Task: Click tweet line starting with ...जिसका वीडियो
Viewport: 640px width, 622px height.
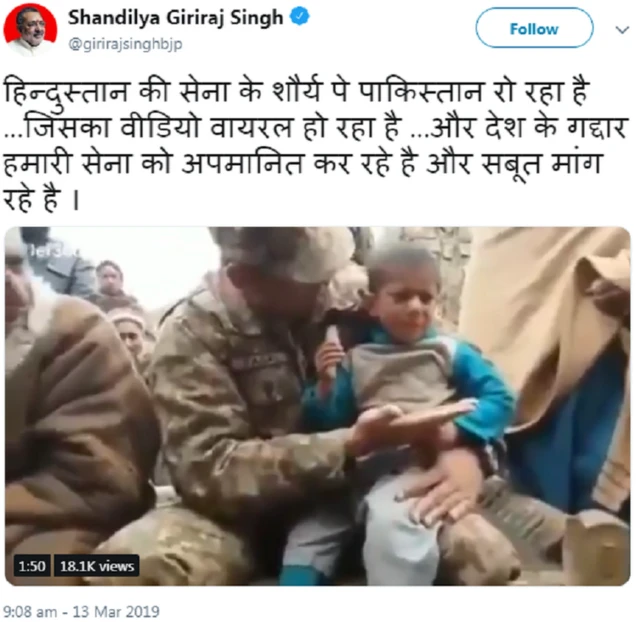Action: coord(315,128)
